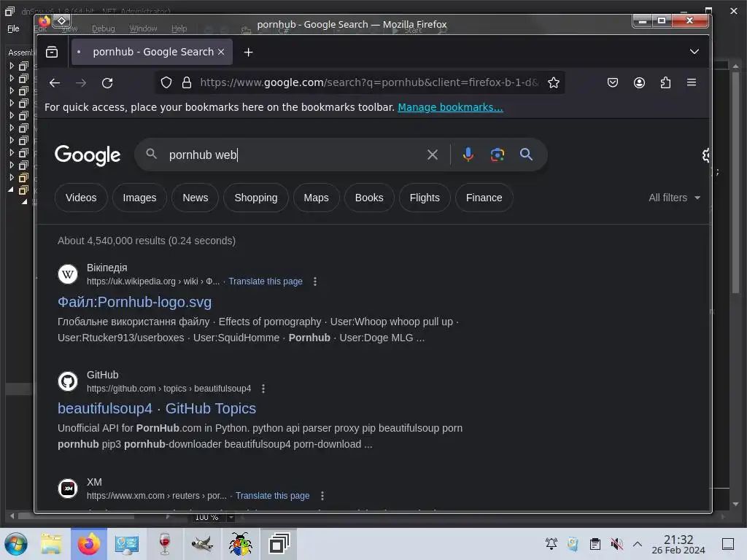
Task: Show hidden tray icons chevron
Action: click(638, 544)
